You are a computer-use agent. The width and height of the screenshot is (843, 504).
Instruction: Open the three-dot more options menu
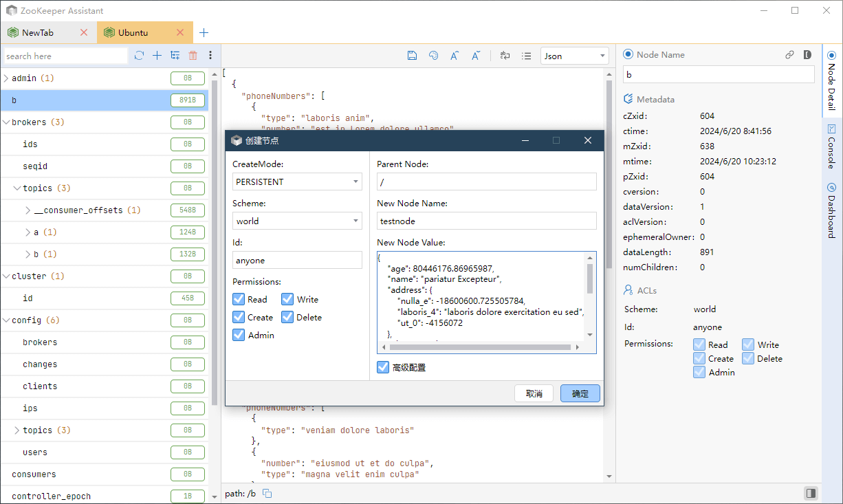coord(210,56)
